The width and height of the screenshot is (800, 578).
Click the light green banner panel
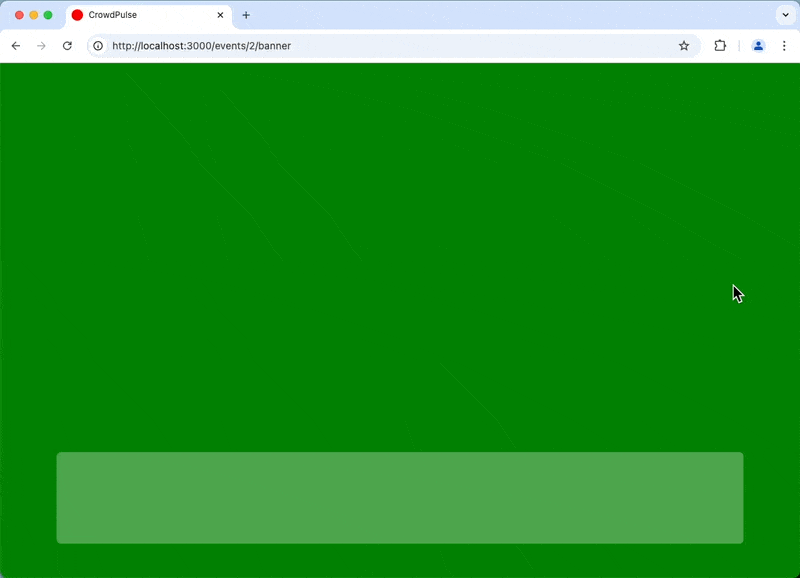tap(400, 498)
